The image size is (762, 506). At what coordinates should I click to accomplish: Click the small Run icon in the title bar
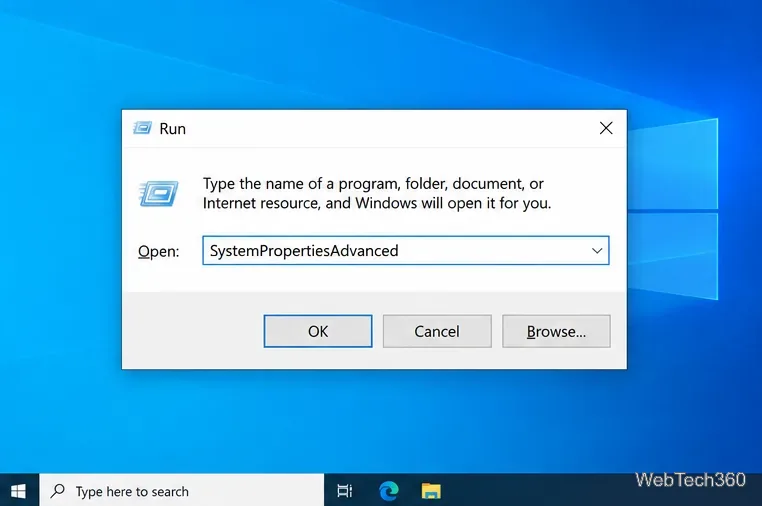pyautogui.click(x=142, y=128)
